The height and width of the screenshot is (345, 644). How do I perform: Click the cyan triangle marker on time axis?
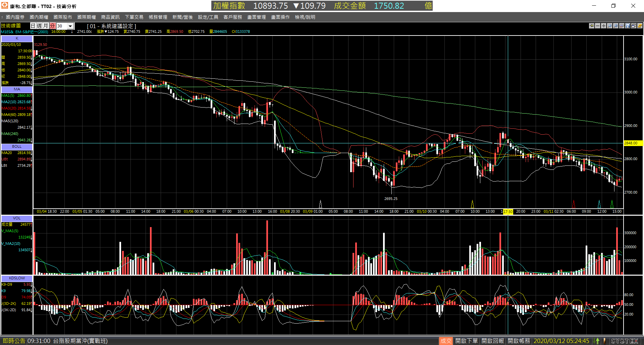[599, 204]
